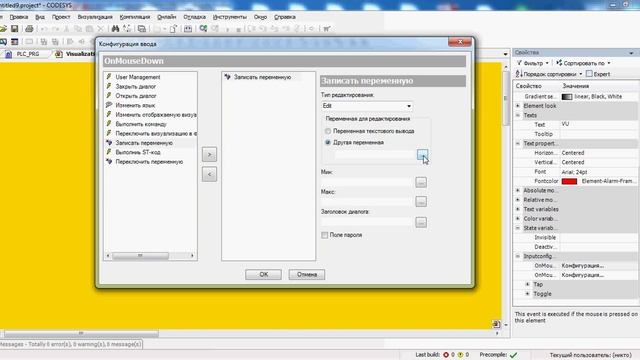Screen dimensions: 640x360
Task: Collapse the Text properties group
Action: (518, 143)
